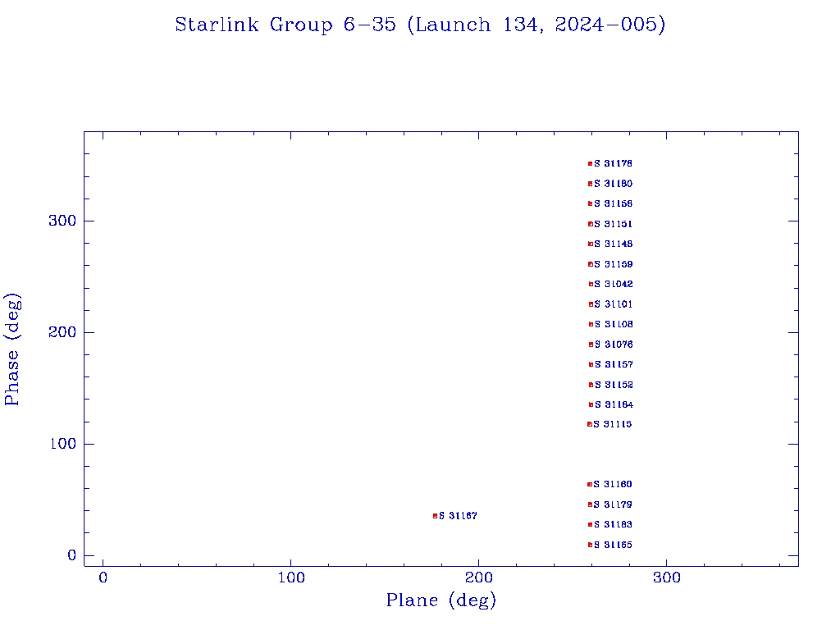Image resolution: width=840 pixels, height=630 pixels.
Task: Select the 'S 31148' satellite label
Action: tap(614, 244)
